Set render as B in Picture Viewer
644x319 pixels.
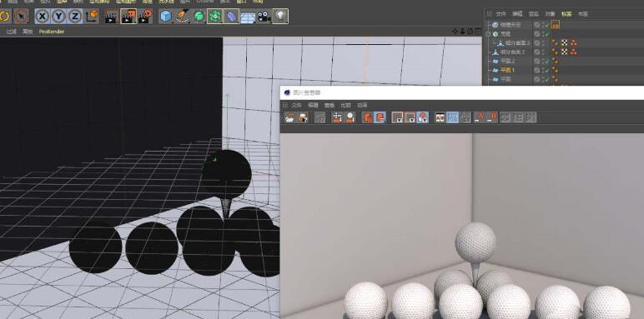[x=491, y=117]
